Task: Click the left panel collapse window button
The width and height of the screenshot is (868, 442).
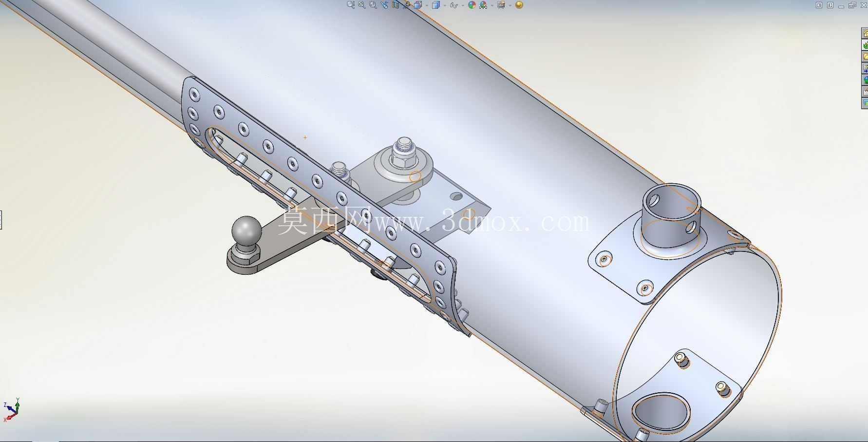Action: [819, 5]
